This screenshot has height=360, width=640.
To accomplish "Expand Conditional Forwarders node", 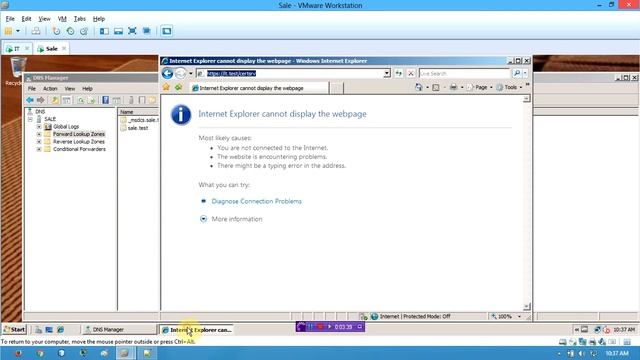I will [39, 149].
